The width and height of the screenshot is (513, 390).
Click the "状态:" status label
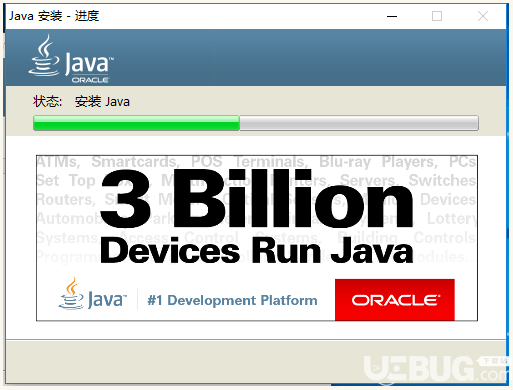(47, 101)
